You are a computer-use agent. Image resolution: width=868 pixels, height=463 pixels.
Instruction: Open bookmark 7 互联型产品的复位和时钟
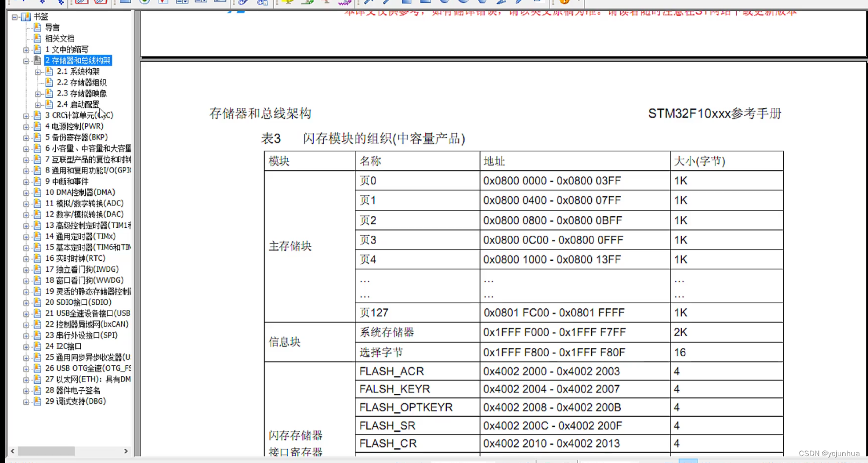(x=88, y=159)
